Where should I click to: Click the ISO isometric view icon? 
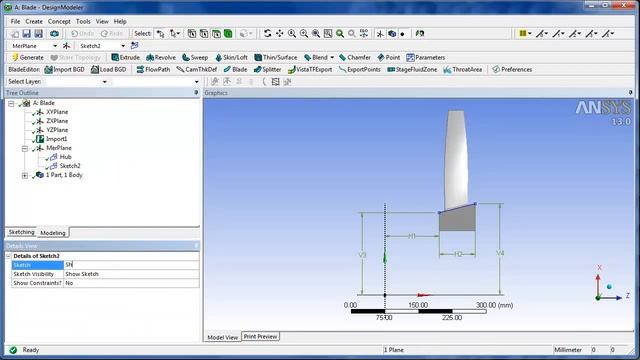point(364,33)
